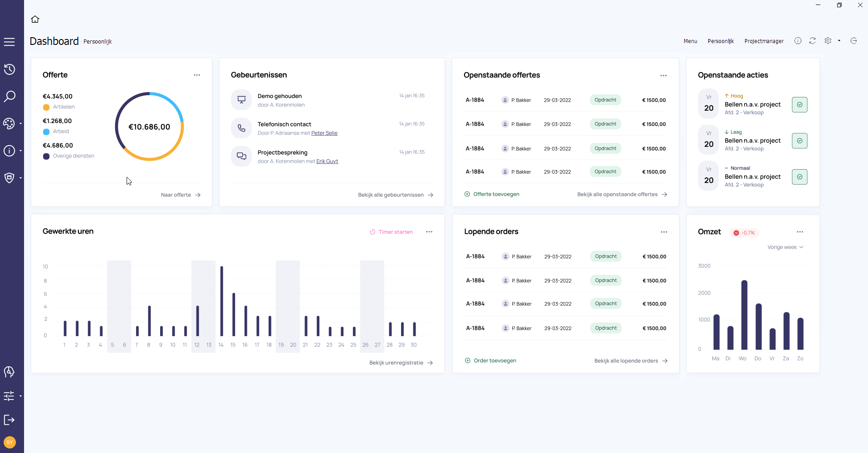Click the history clock sidebar icon
Screen dimensions: 868x453
pos(10,69)
